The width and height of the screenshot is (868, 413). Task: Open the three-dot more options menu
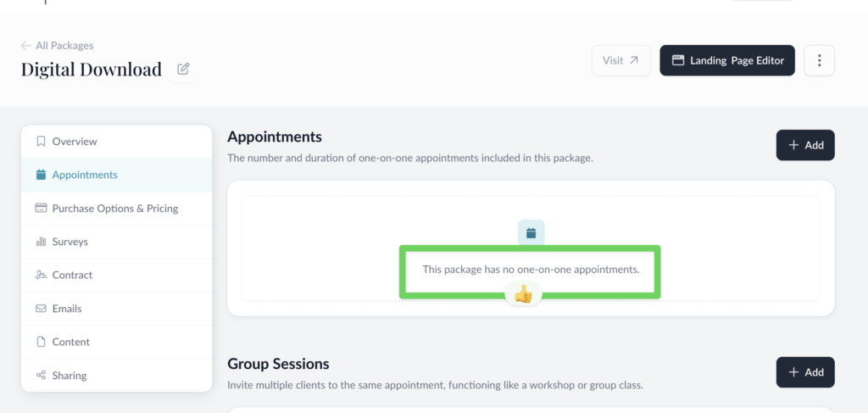(x=819, y=60)
